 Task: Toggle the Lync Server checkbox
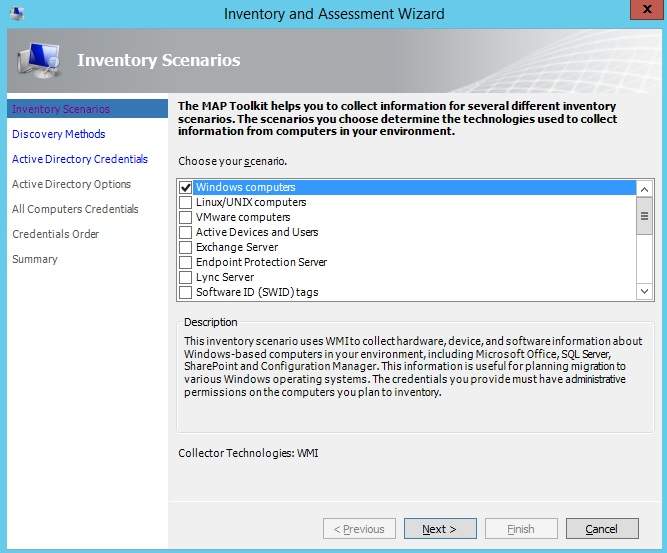pos(185,277)
